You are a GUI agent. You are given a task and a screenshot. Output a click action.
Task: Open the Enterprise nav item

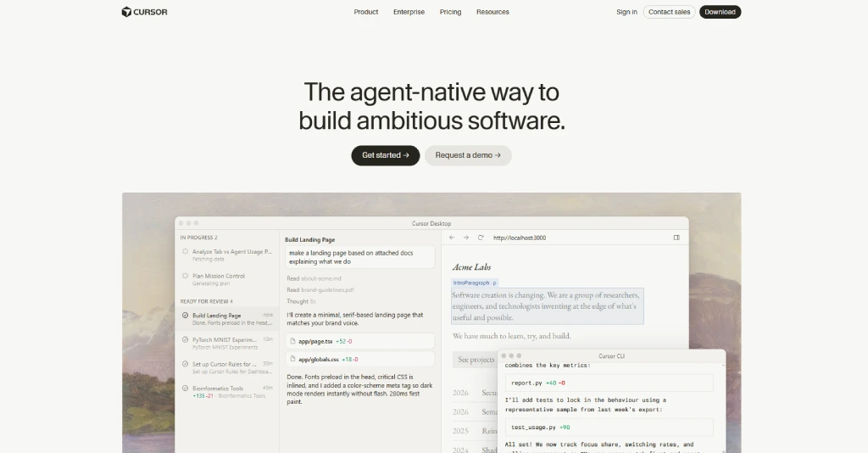click(409, 12)
